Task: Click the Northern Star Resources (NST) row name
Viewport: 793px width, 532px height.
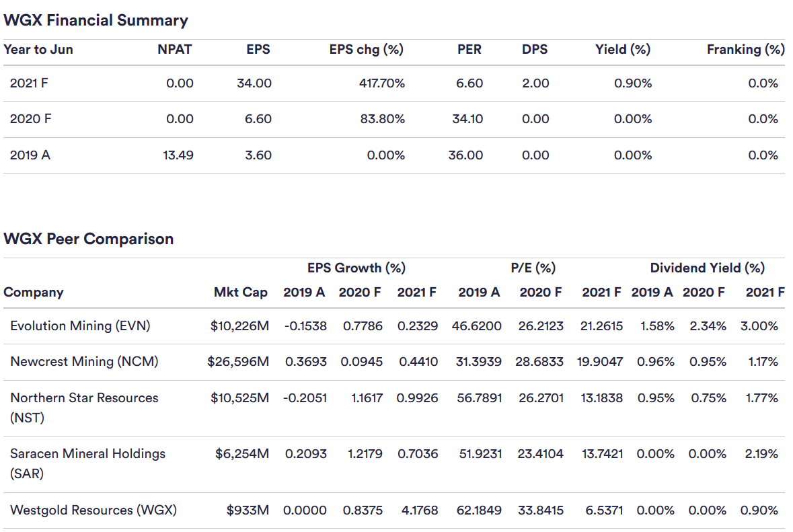Action: (x=84, y=398)
